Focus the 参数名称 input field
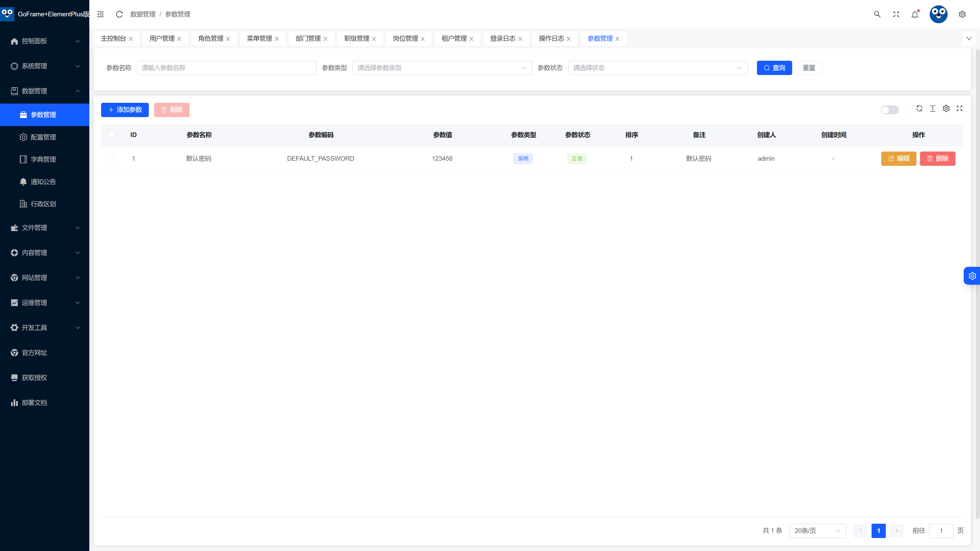980x551 pixels. pyautogui.click(x=226, y=68)
